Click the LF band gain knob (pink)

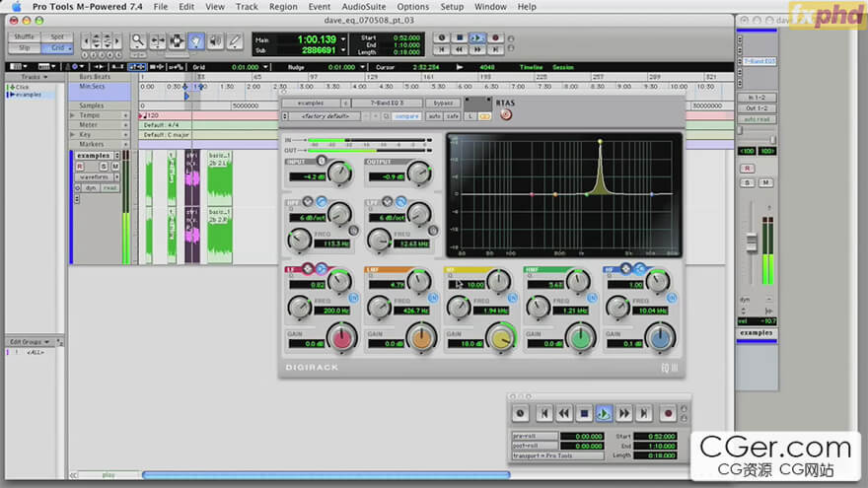[341, 337]
